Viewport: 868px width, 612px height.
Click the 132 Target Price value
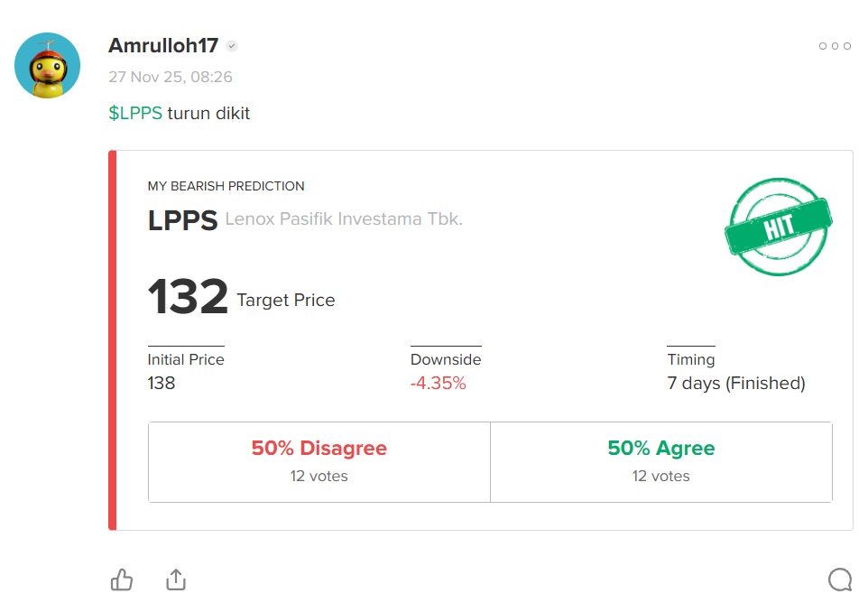click(189, 297)
